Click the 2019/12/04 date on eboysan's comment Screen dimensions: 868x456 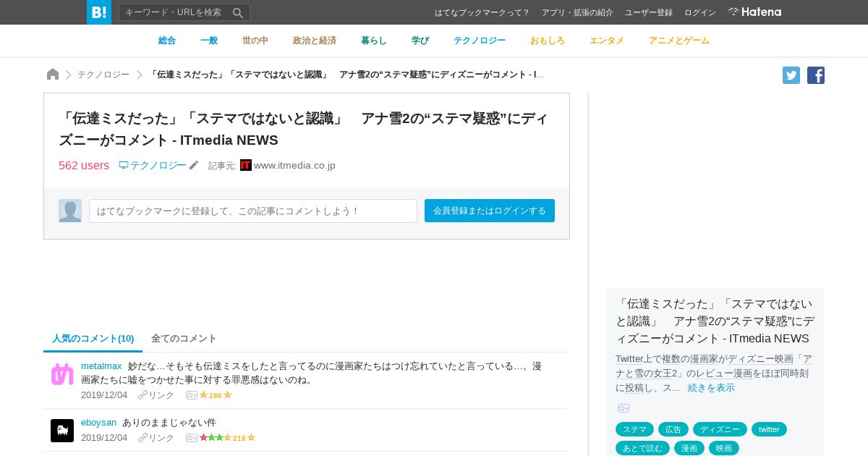[104, 438]
